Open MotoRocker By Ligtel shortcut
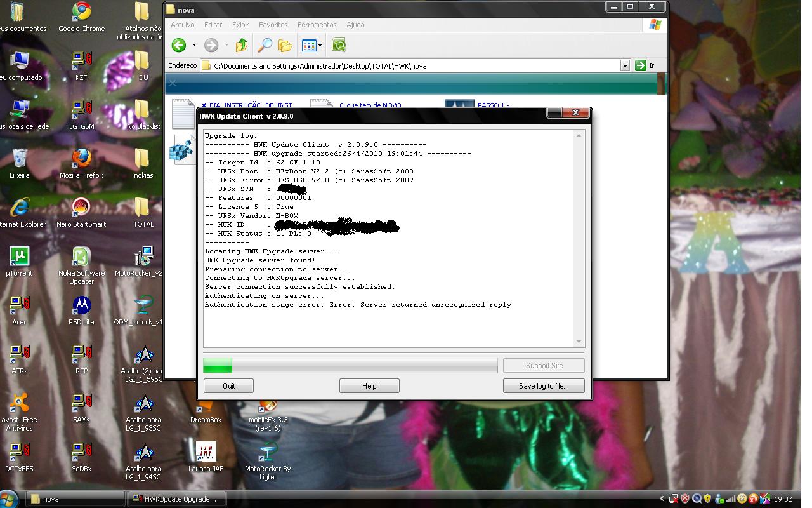This screenshot has height=508, width=812. [268, 461]
